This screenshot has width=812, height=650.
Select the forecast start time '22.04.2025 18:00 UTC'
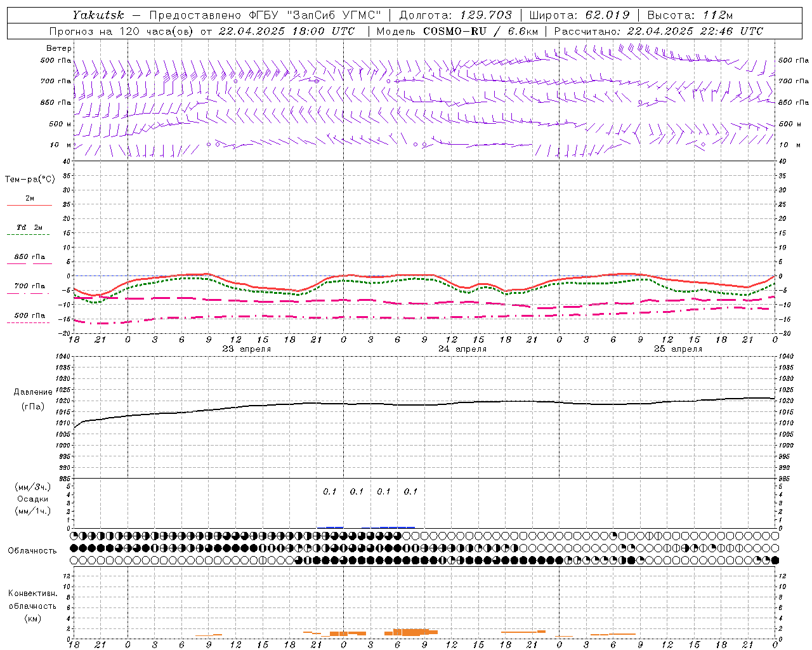click(x=286, y=31)
